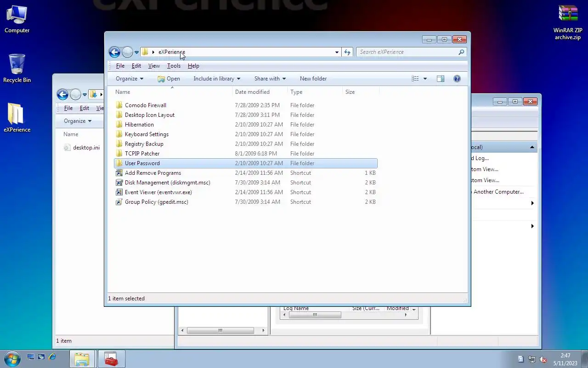Image resolution: width=588 pixels, height=368 pixels.
Task: Sort by the Type column header
Action: 315,92
